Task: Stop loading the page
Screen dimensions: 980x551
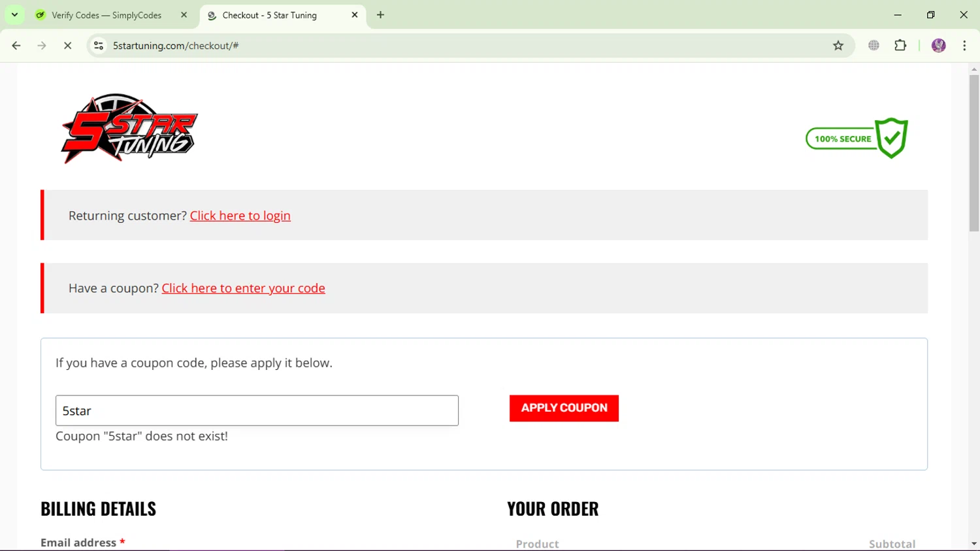Action: click(67, 46)
